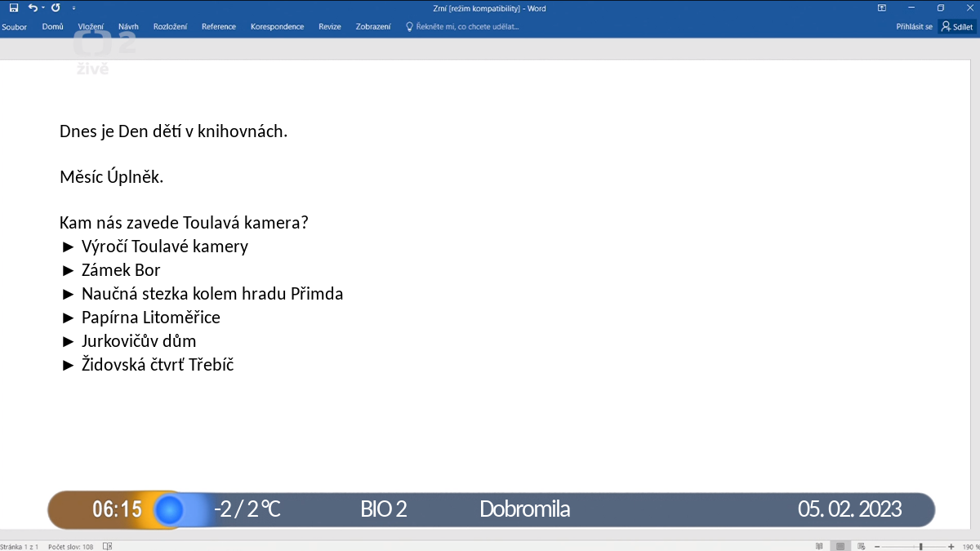The width and height of the screenshot is (980, 551).
Task: Open the Revize ribbon tab
Action: tap(330, 27)
